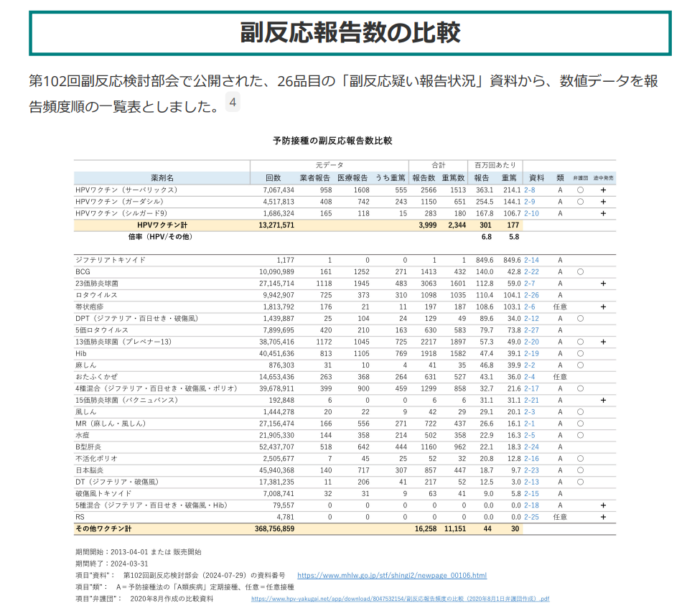Click the circle mark in ガーダシル row
This screenshot has height=616, width=692.
click(x=580, y=202)
